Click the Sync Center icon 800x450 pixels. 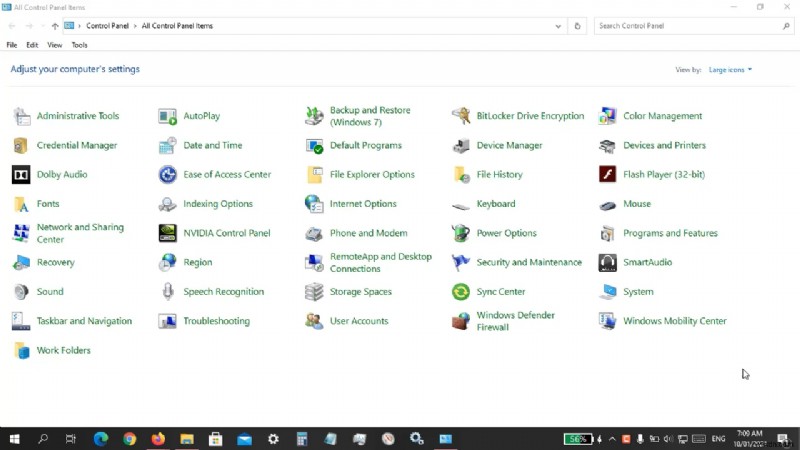[x=461, y=292]
